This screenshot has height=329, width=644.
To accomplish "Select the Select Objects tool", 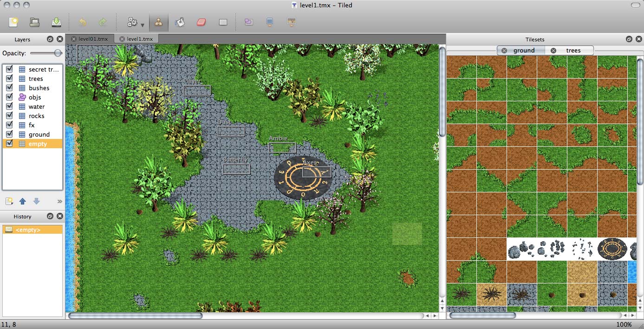I will pyautogui.click(x=249, y=22).
